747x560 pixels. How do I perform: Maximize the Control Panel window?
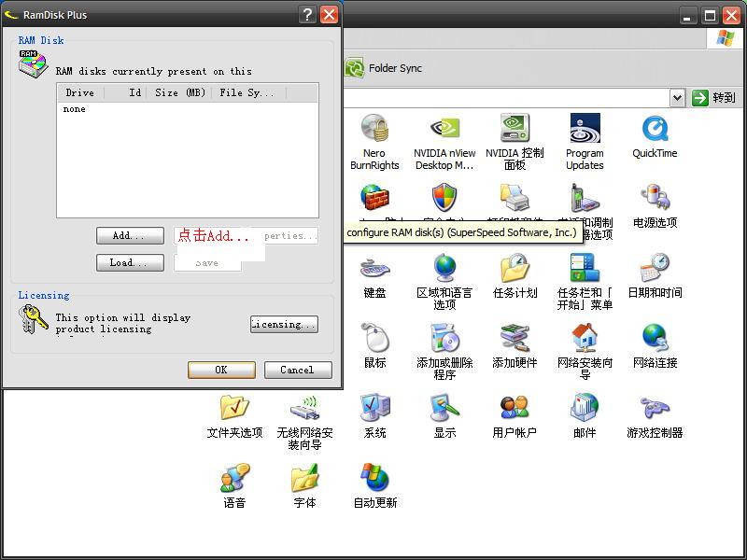click(710, 16)
